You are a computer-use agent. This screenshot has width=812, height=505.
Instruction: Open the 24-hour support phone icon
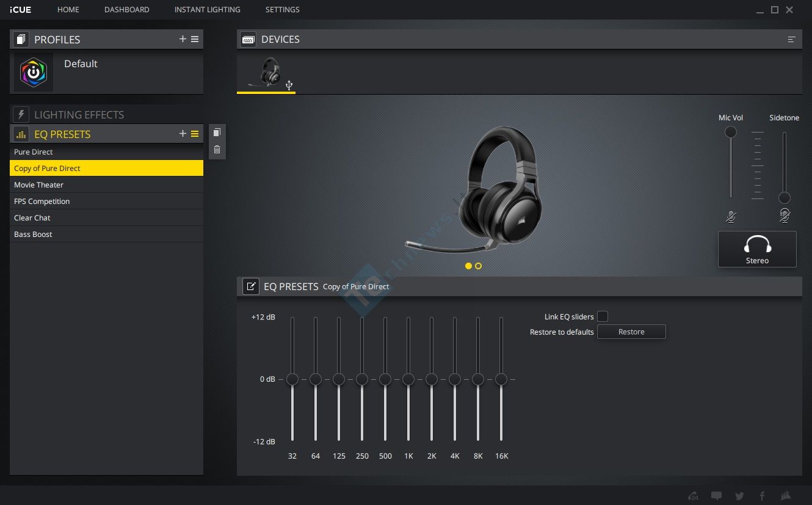693,496
